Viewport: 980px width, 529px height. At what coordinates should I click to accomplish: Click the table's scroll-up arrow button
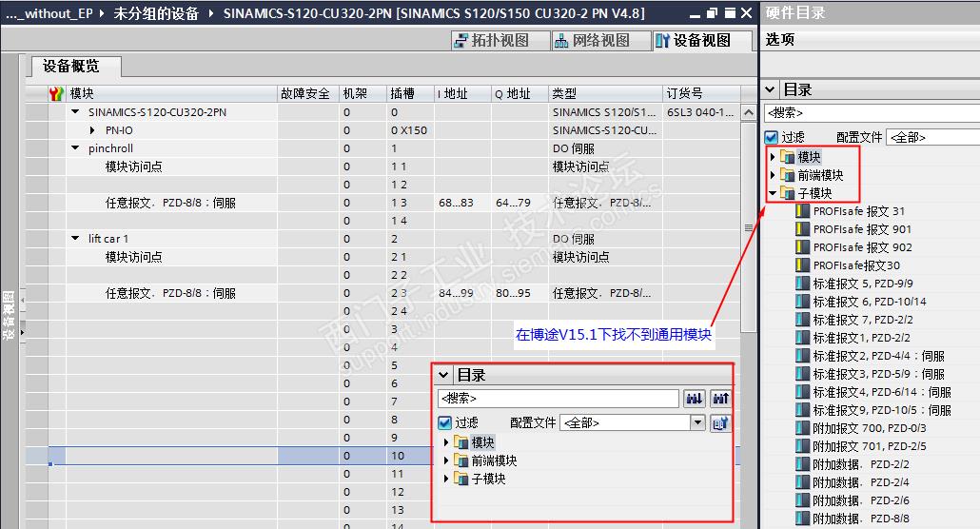click(748, 112)
